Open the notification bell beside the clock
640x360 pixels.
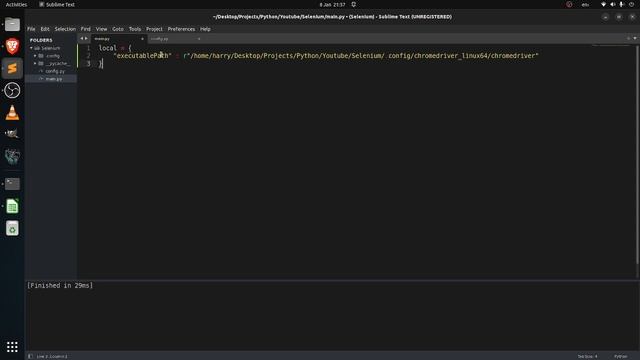click(353, 4)
